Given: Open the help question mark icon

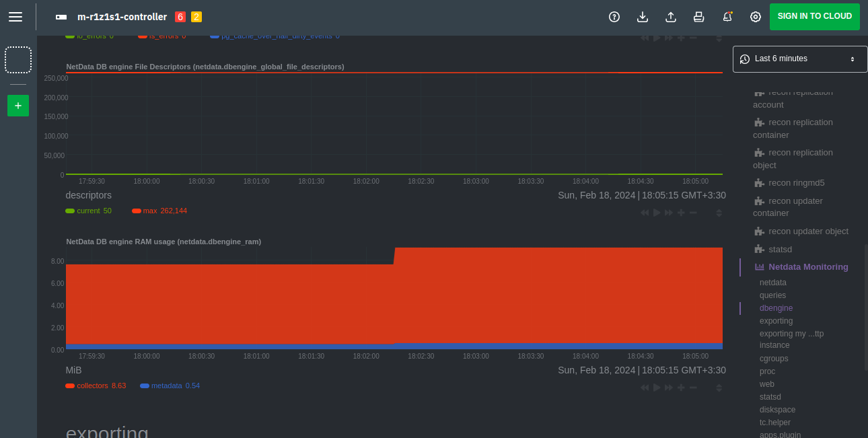Looking at the screenshot, I should [614, 17].
